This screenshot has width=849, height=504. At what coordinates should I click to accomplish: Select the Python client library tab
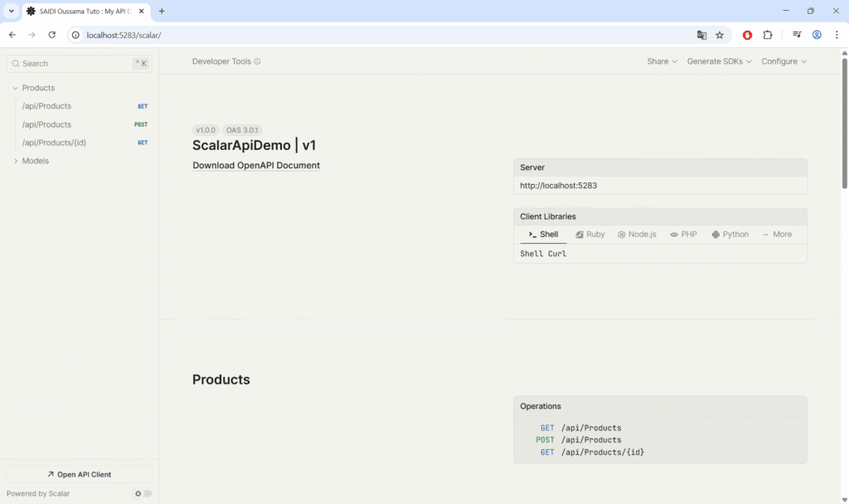[x=730, y=235]
